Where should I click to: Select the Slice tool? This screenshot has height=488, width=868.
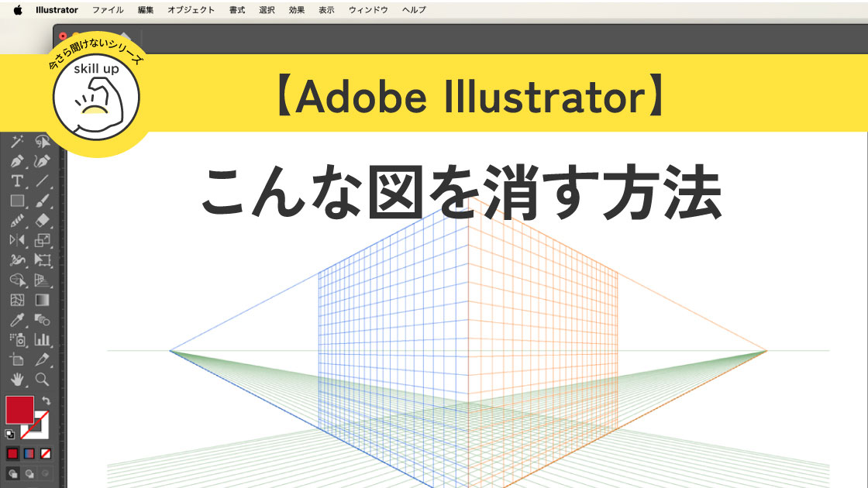coord(43,359)
